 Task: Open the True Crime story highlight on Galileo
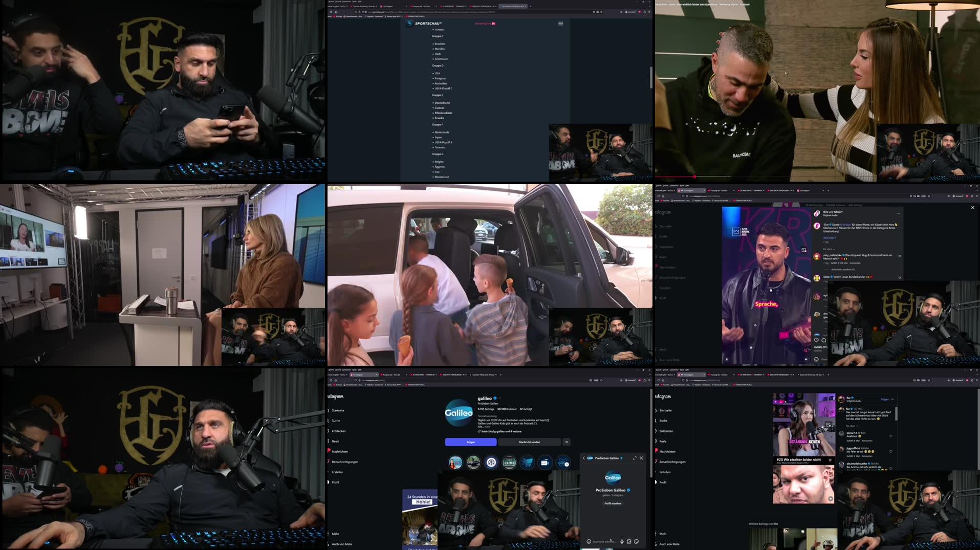[x=509, y=463]
